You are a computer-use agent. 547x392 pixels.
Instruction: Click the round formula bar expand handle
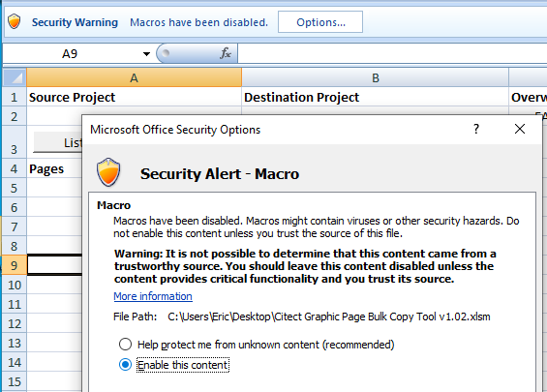(x=166, y=53)
